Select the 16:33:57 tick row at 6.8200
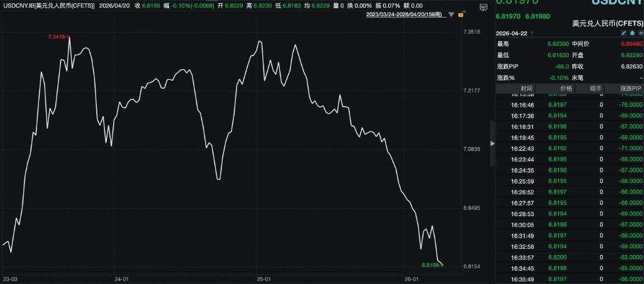The height and width of the screenshot is (284, 644). point(570,258)
